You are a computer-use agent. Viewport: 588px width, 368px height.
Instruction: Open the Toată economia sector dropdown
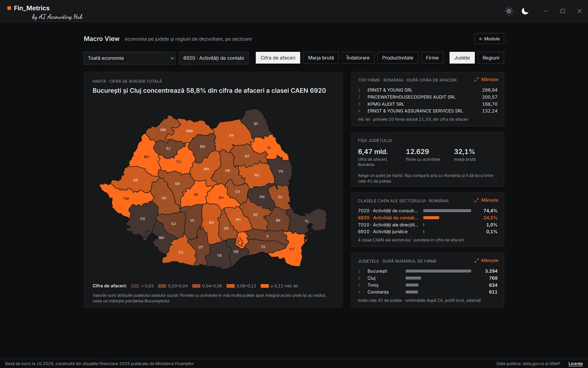pos(130,58)
